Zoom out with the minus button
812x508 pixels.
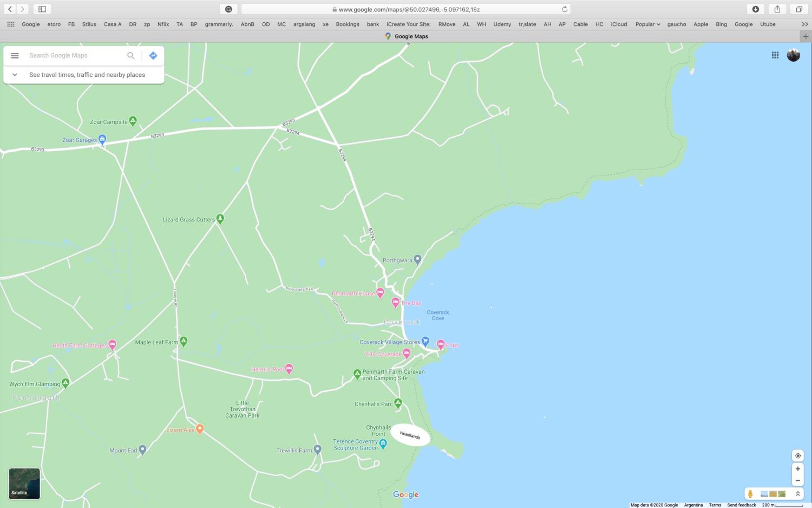[798, 480]
